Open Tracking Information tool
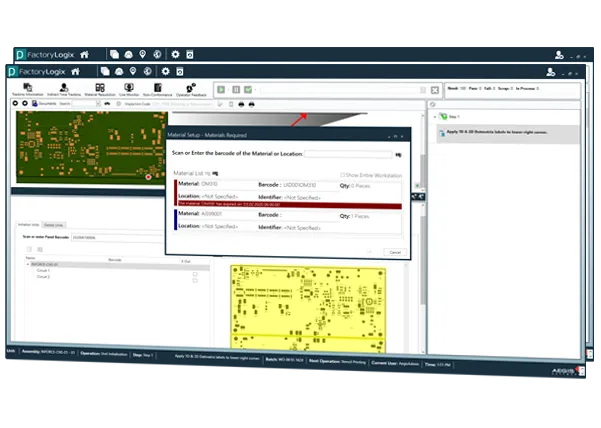 point(28,90)
